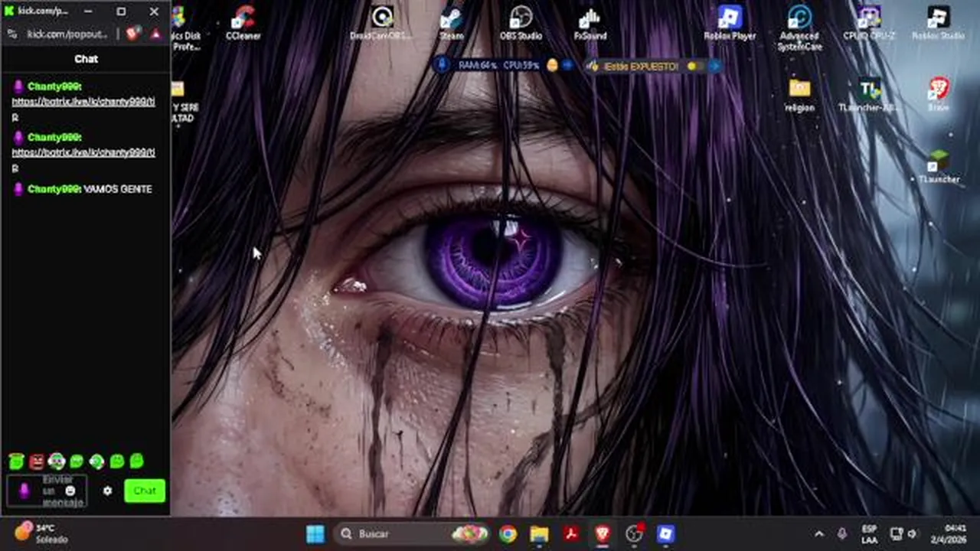Launch Roblox Studio from the desktop

[938, 23]
